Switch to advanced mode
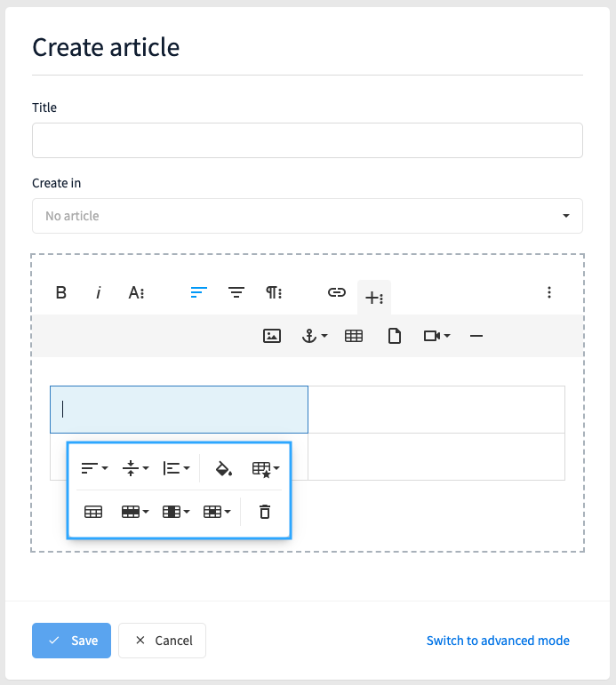 coord(498,641)
